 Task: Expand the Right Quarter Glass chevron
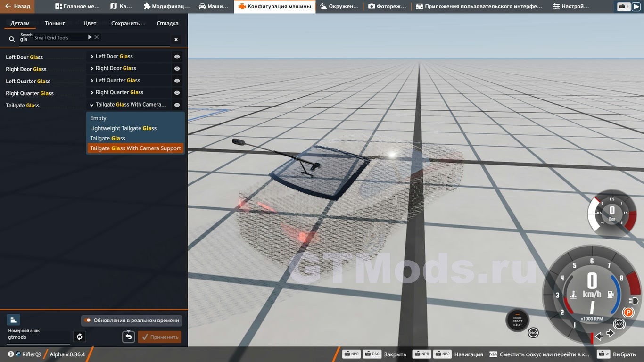pos(92,92)
